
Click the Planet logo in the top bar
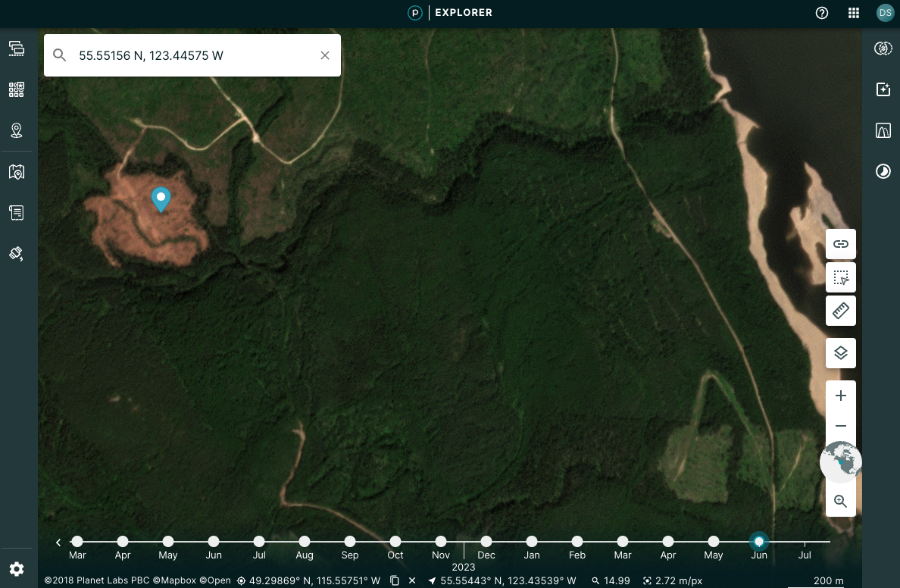[x=414, y=13]
